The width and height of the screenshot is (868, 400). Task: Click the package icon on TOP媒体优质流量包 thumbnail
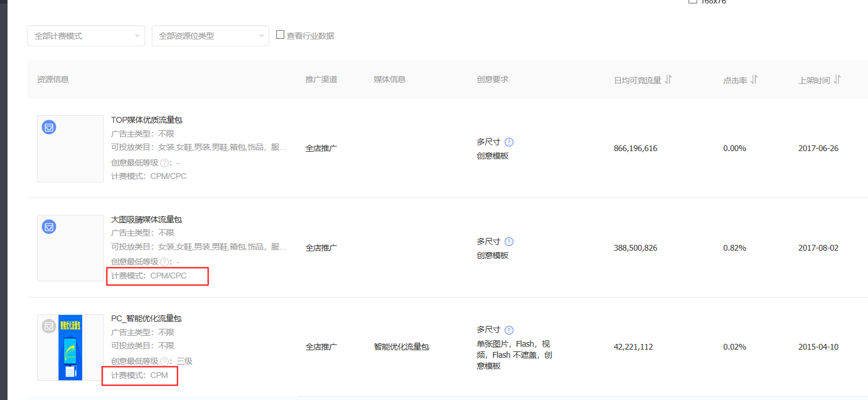pyautogui.click(x=49, y=127)
